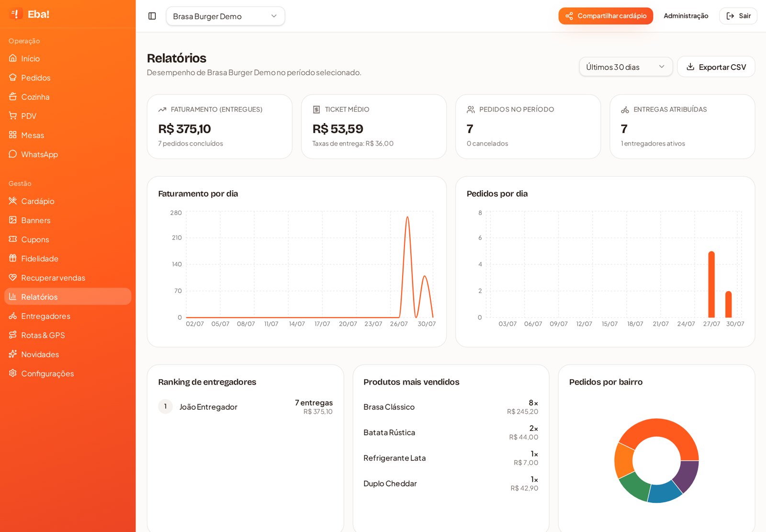Viewport: 766px width, 532px height.
Task: Click the Recuperar vendas heart icon
Action: pos(13,277)
